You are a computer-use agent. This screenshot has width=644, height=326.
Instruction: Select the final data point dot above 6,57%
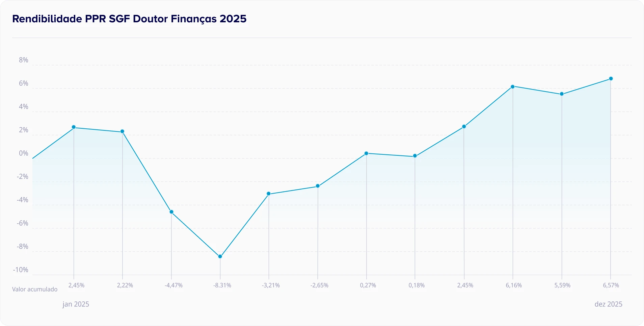tap(611, 79)
